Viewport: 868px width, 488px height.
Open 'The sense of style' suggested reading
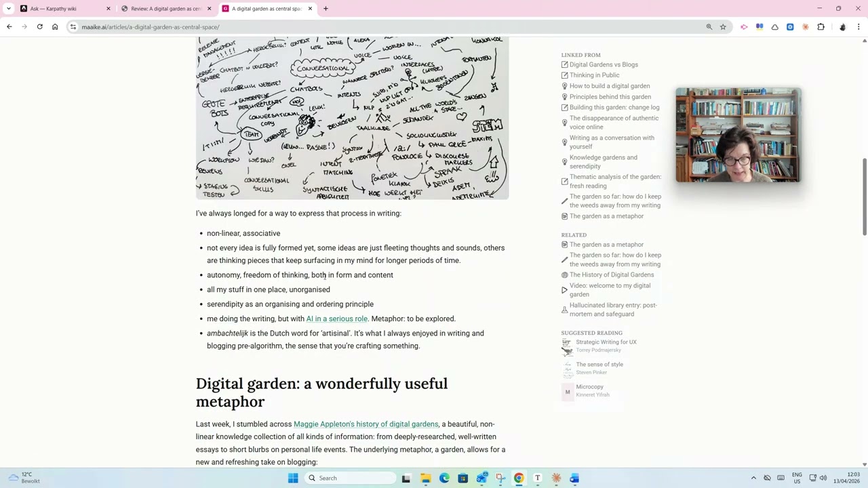tap(599, 365)
